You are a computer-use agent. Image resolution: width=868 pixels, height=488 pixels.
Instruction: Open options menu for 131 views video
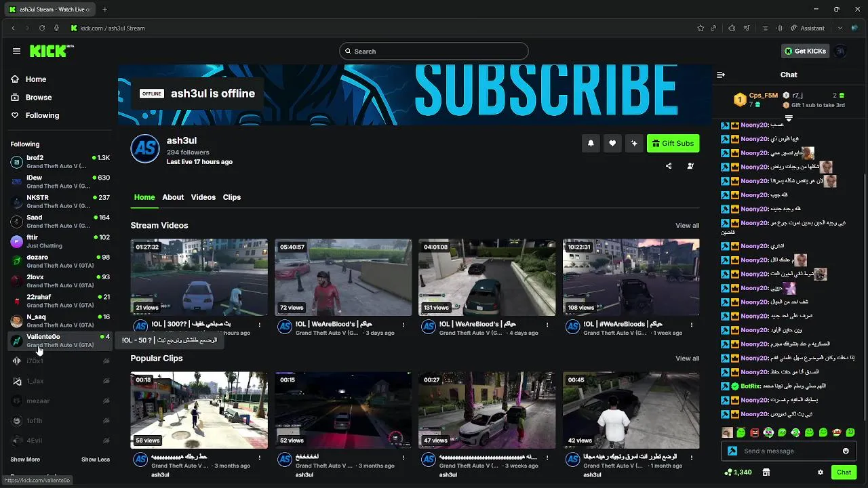pos(547,325)
